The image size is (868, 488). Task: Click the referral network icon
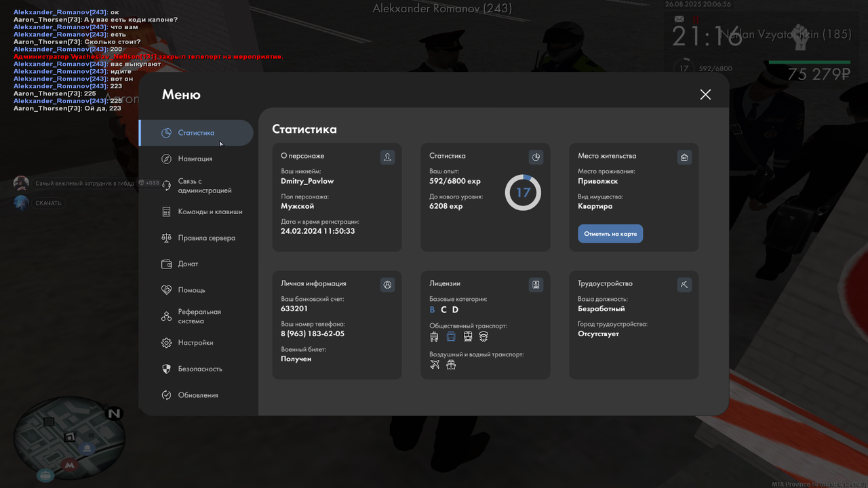tap(166, 317)
